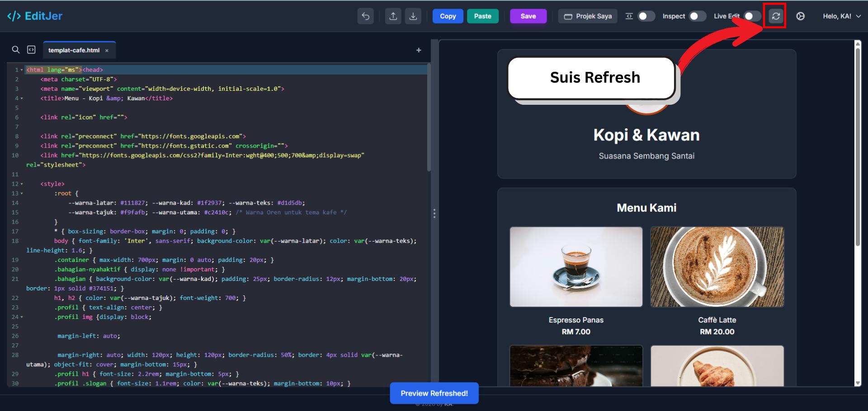
Task: Click the Caffè Latte photo
Action: [717, 267]
